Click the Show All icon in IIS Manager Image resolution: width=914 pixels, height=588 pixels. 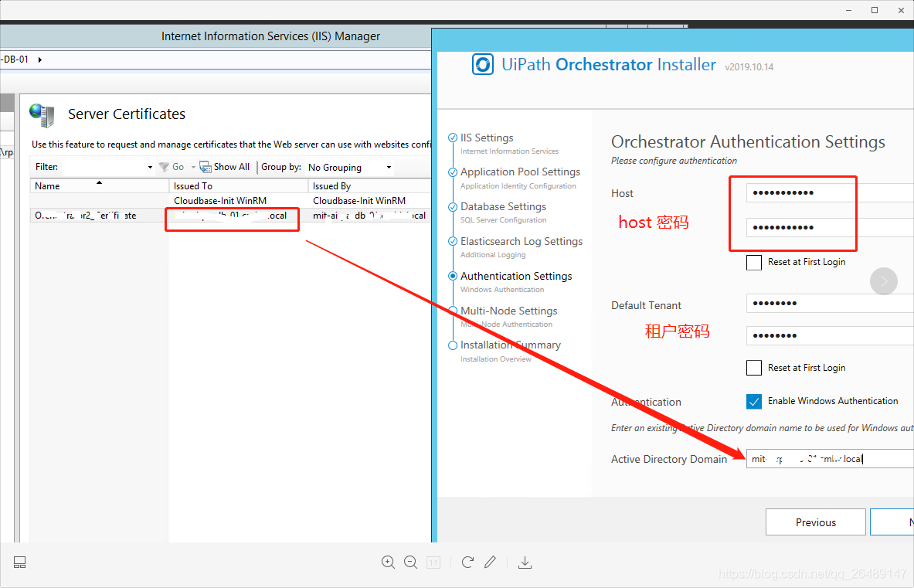[206, 167]
